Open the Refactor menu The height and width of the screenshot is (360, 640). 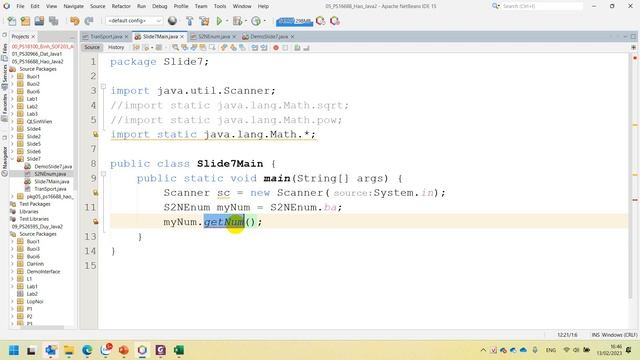coord(121,6)
